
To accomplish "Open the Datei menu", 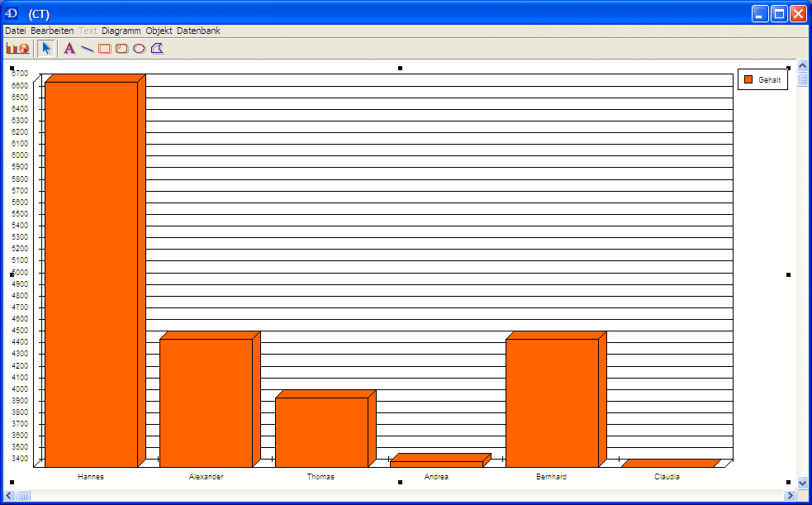I will pyautogui.click(x=15, y=31).
